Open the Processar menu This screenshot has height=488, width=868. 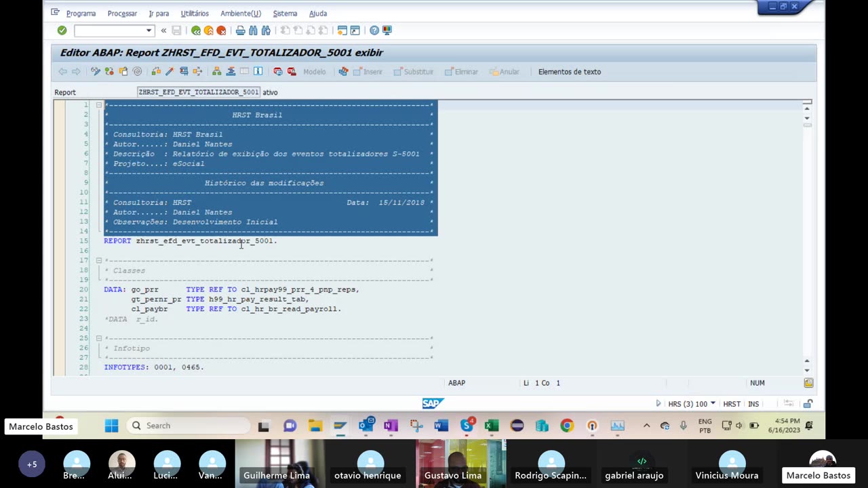(x=122, y=14)
